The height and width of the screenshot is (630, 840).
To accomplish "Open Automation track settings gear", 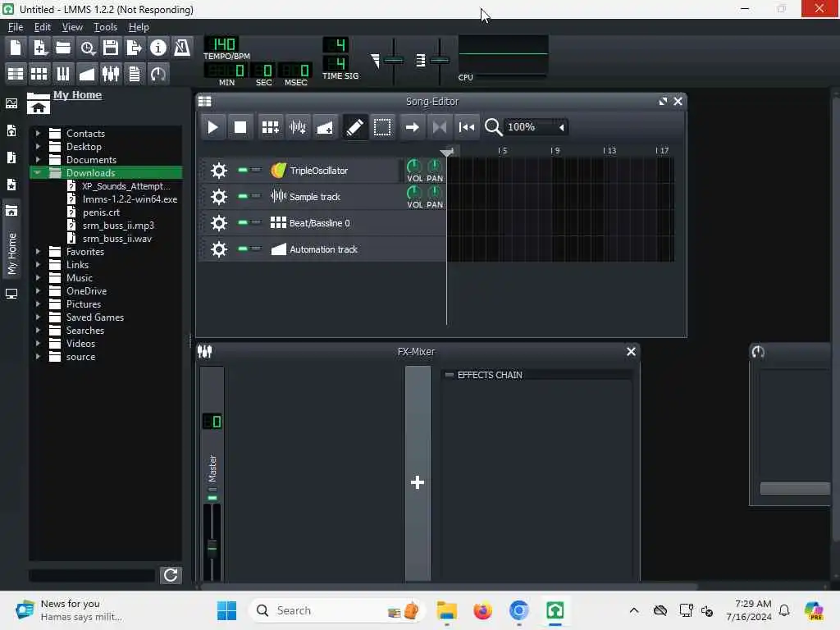I will tap(218, 249).
